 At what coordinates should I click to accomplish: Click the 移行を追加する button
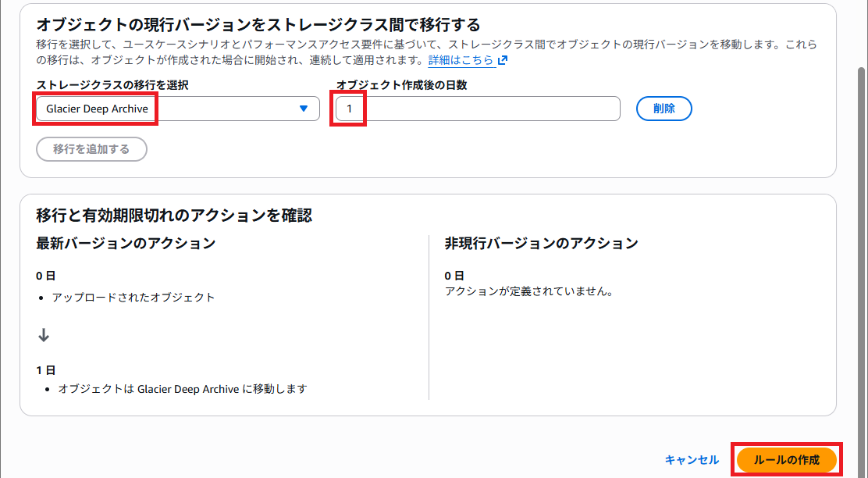(91, 149)
